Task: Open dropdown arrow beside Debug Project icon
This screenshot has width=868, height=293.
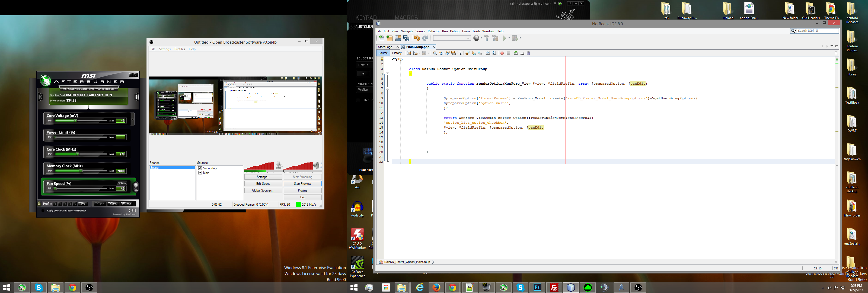Action: tap(520, 38)
